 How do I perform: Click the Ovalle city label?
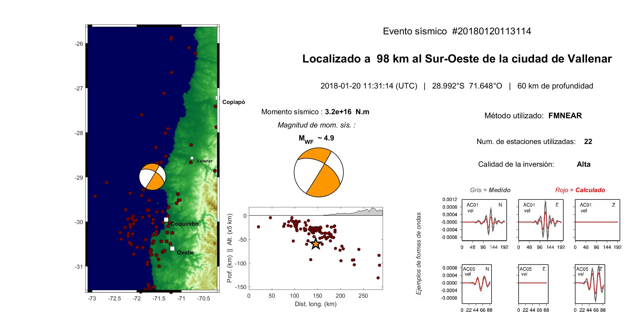[185, 252]
